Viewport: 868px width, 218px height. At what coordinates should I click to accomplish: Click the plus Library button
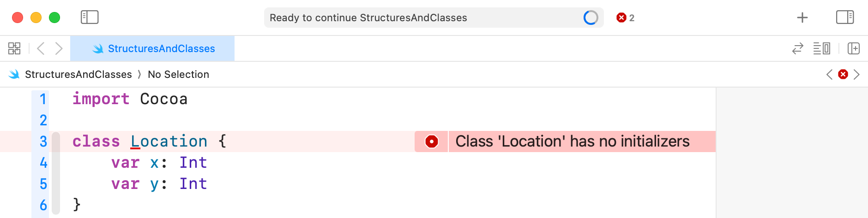click(802, 18)
